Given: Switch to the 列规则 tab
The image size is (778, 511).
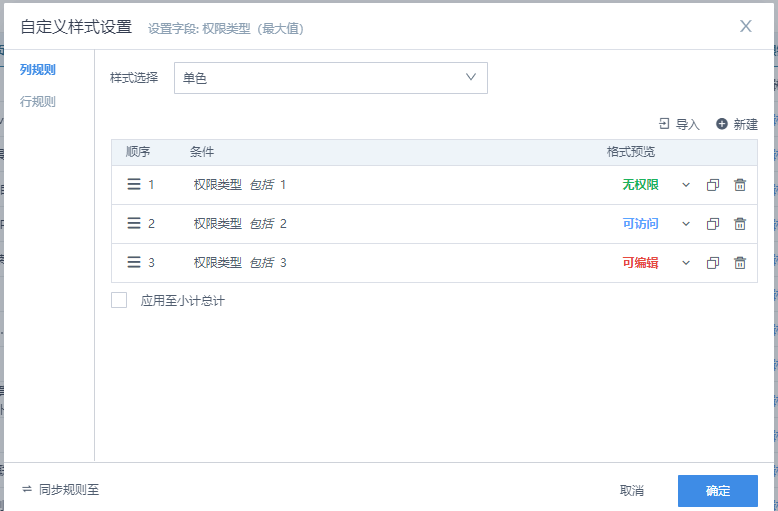Looking at the screenshot, I should coord(38,70).
